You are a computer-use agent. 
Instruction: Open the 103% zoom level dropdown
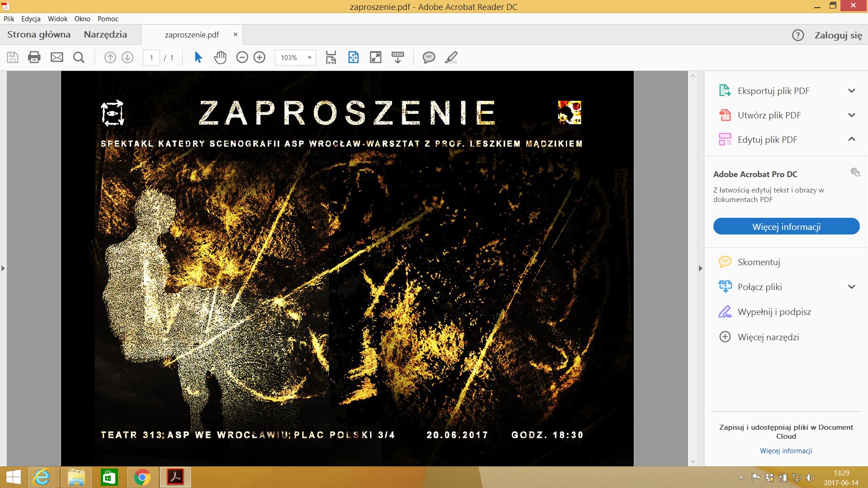[x=310, y=57]
